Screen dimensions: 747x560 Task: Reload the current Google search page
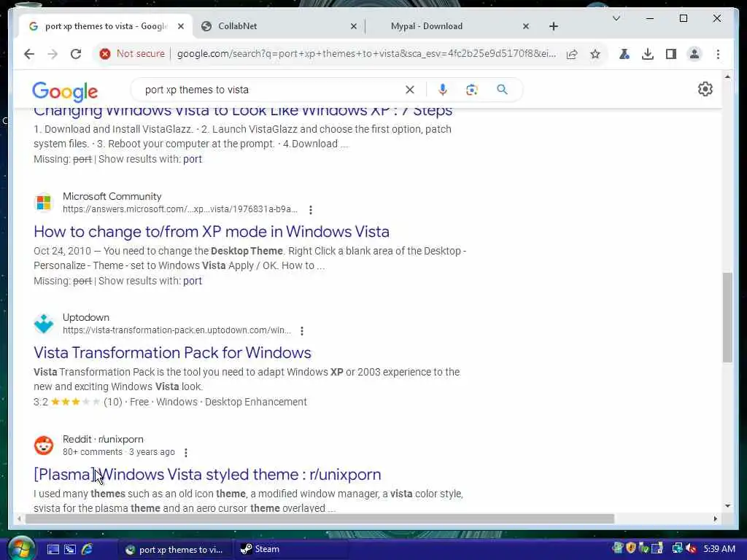(x=76, y=54)
